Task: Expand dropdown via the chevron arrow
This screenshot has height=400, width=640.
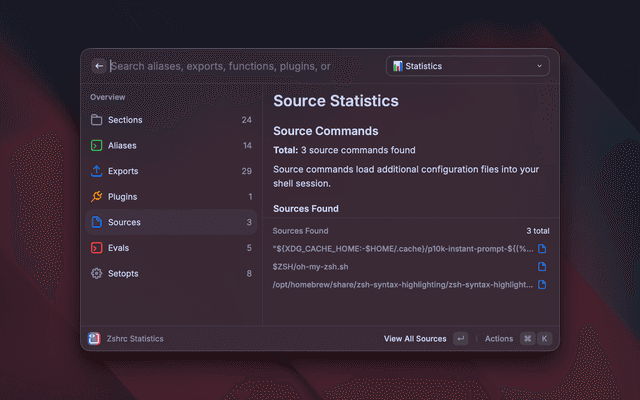Action: click(540, 66)
